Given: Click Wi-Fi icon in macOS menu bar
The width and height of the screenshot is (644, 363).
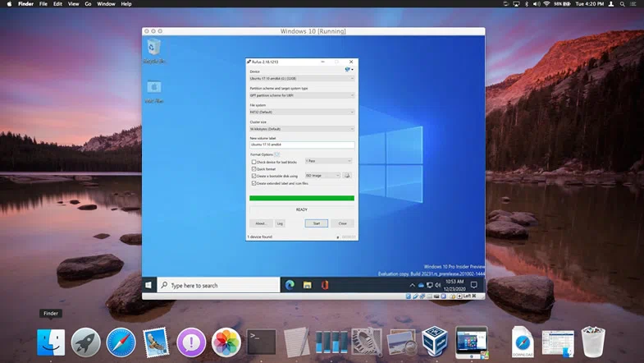Looking at the screenshot, I should 546,4.
